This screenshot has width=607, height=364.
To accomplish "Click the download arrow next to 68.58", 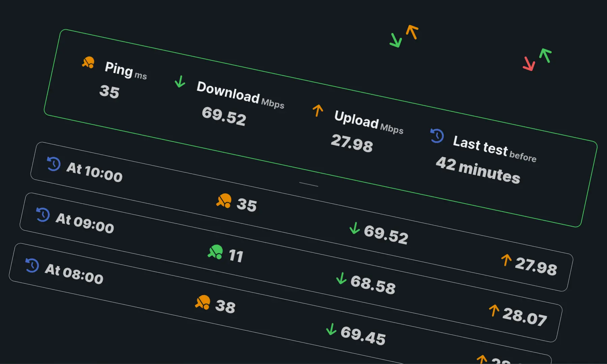I will pyautogui.click(x=341, y=278).
